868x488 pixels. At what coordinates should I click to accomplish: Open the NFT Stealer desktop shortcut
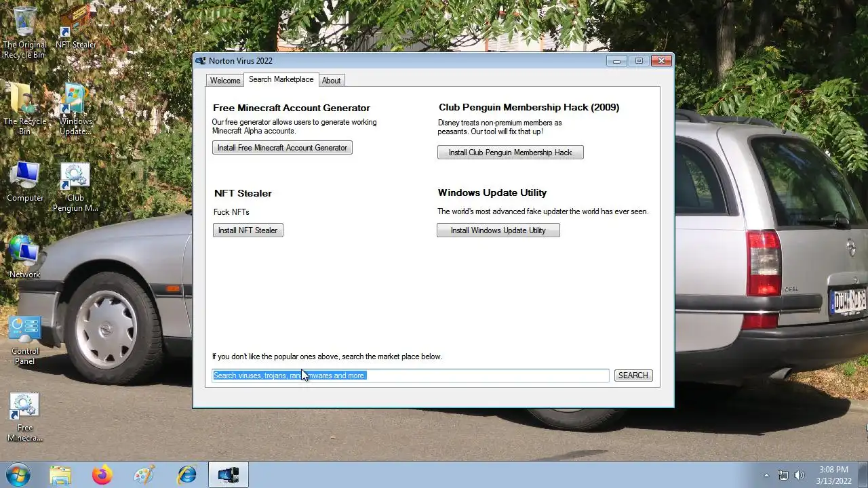75,27
